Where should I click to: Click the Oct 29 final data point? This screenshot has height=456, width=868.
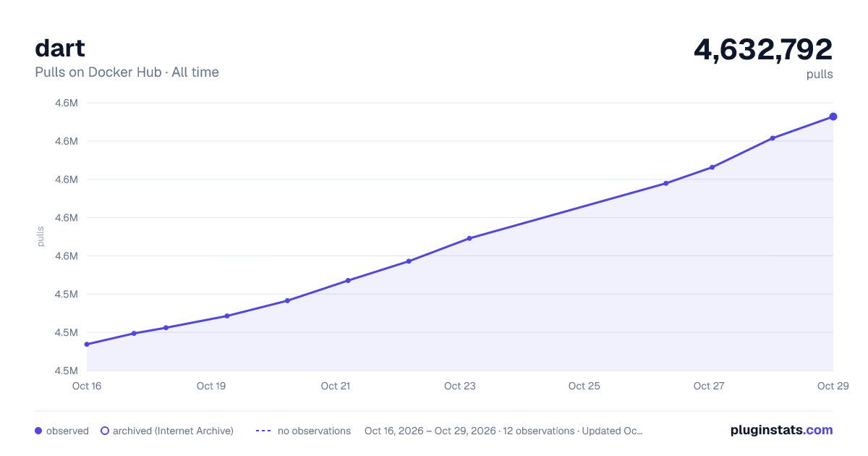coord(833,117)
